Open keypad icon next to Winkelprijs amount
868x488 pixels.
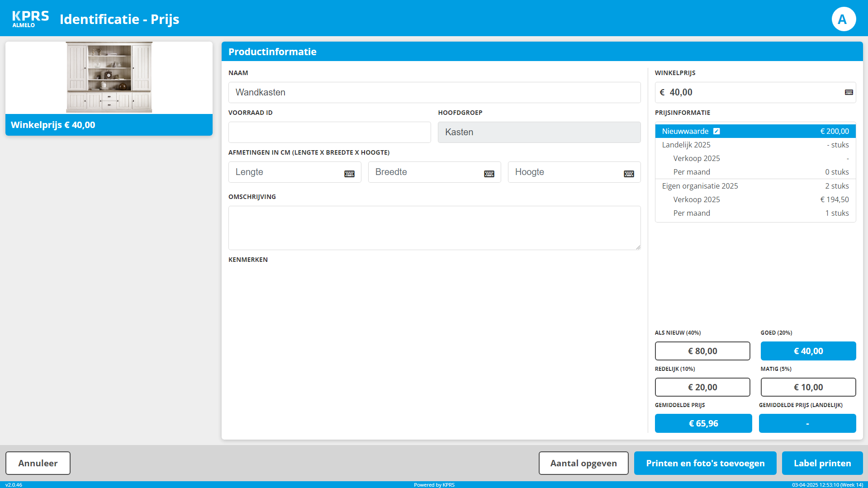(849, 92)
